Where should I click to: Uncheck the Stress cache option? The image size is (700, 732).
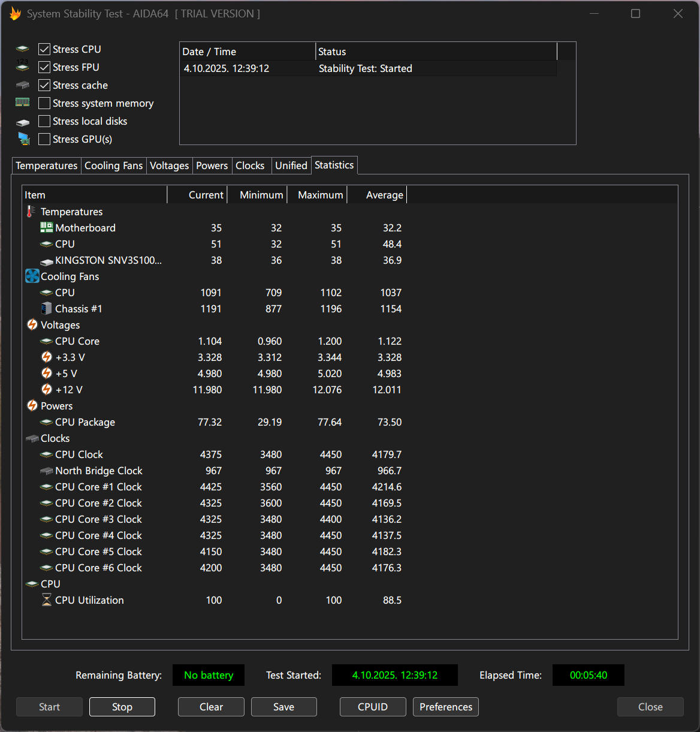(44, 85)
